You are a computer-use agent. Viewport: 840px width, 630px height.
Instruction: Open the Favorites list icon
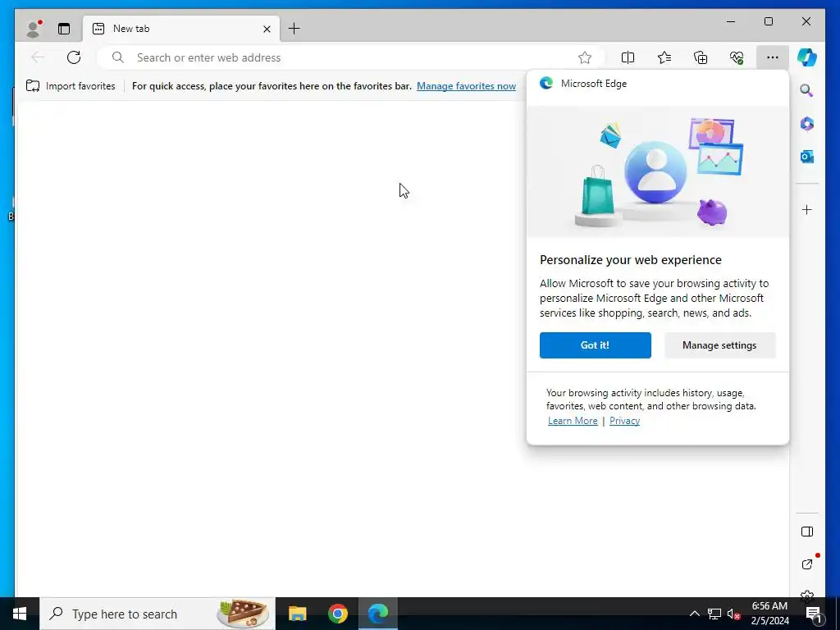coord(664,57)
